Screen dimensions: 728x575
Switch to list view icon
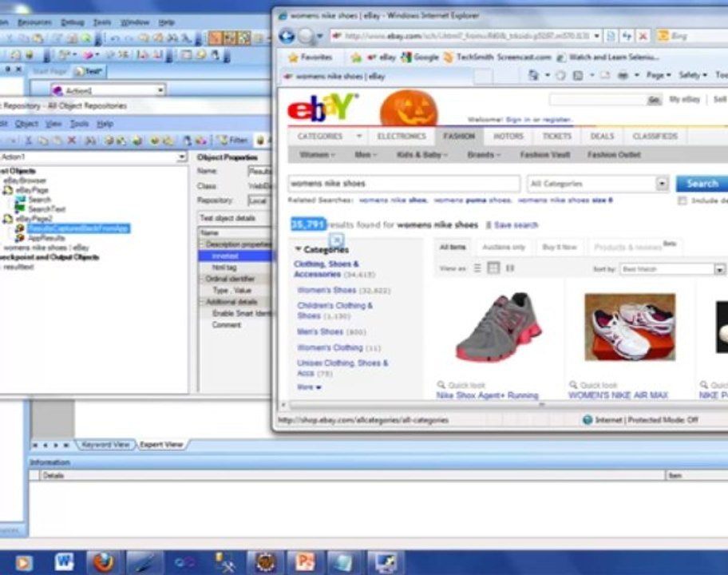pyautogui.click(x=477, y=268)
